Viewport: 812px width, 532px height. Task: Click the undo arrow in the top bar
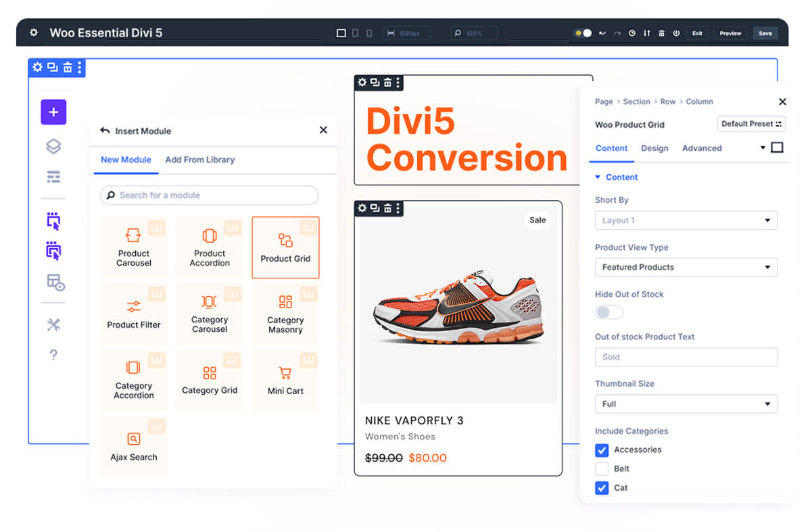click(602, 33)
